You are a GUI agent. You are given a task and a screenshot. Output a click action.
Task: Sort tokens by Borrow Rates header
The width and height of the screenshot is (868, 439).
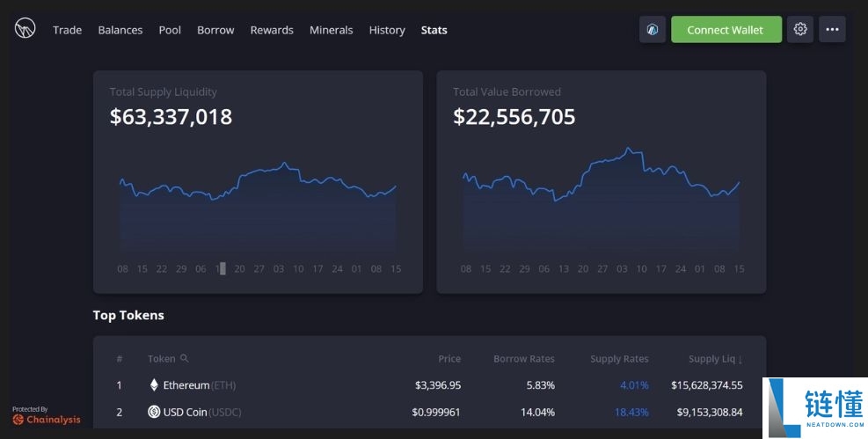[523, 359]
